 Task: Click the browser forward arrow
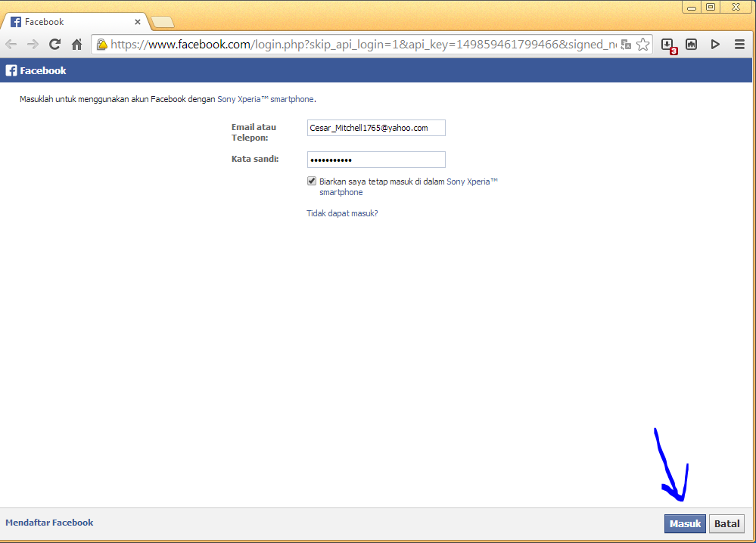(33, 45)
